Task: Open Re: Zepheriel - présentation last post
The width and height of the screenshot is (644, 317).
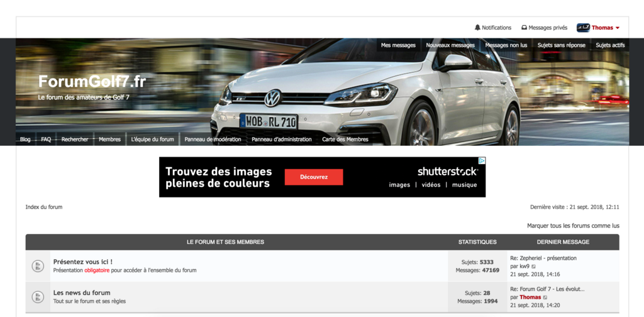Action: (x=543, y=259)
